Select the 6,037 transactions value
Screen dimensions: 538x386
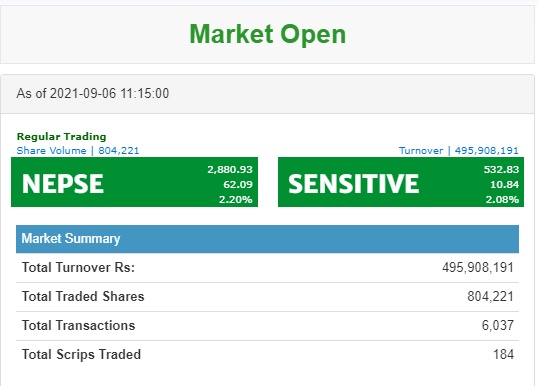coord(498,326)
